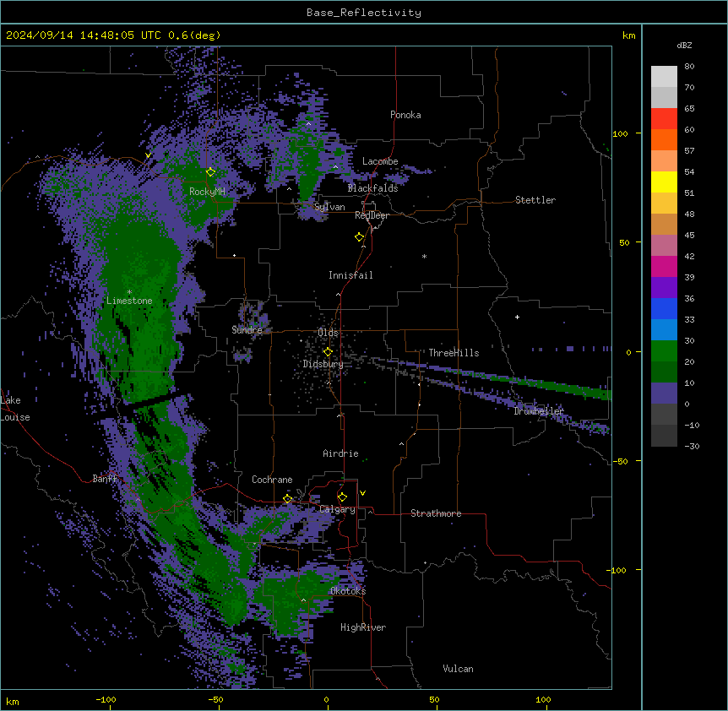728x711 pixels.
Task: Click the yellow diamond marker above Calgary
Action: [342, 497]
